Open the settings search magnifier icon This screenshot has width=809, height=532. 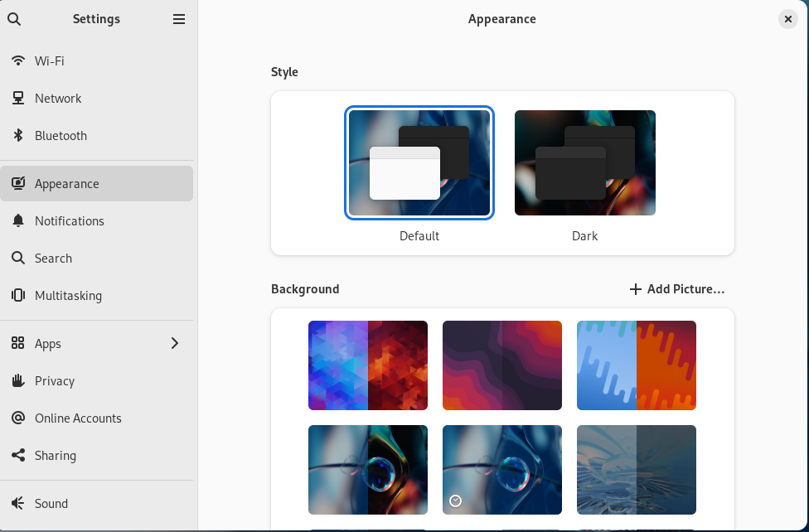(x=14, y=19)
